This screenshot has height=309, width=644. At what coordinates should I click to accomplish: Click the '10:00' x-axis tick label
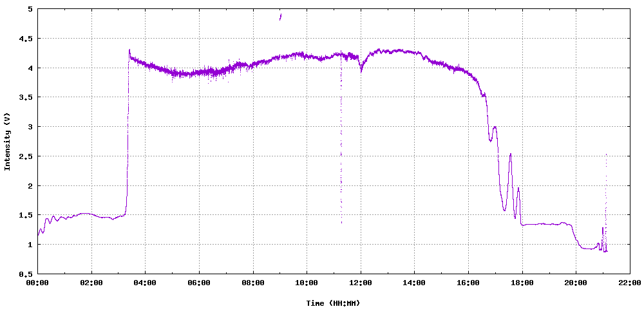307,283
